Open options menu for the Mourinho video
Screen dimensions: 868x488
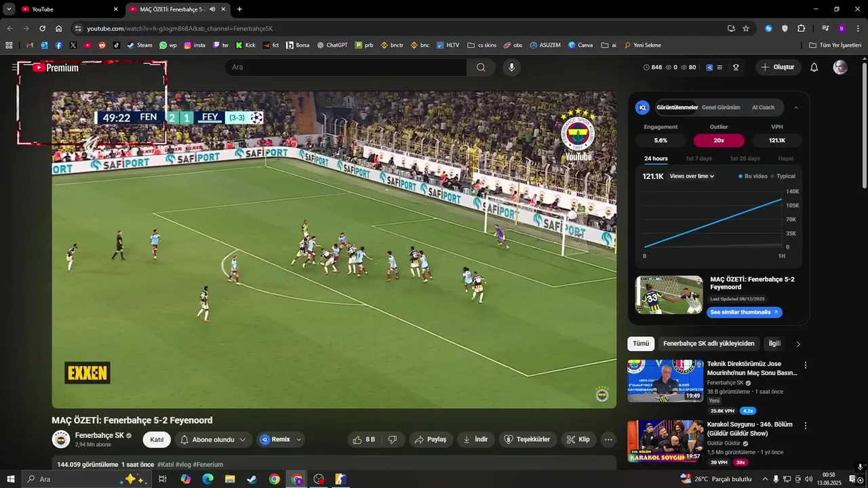tap(806, 365)
